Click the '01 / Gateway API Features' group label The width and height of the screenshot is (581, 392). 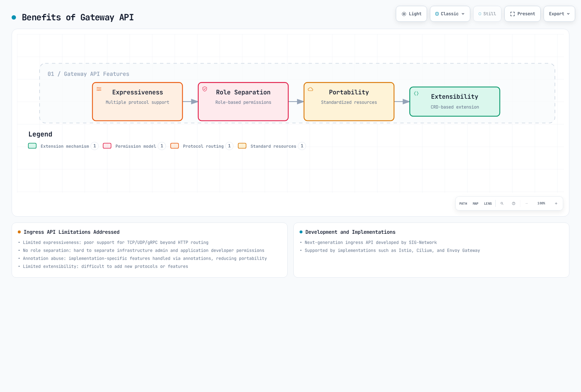click(88, 74)
